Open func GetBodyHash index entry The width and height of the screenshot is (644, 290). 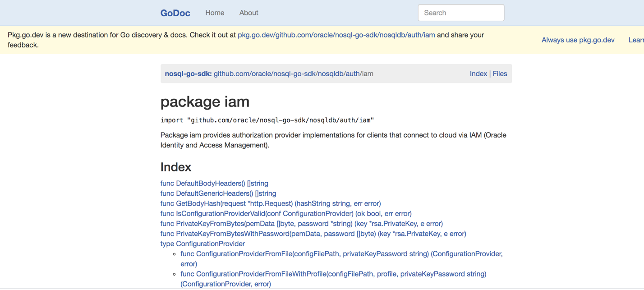point(271,203)
